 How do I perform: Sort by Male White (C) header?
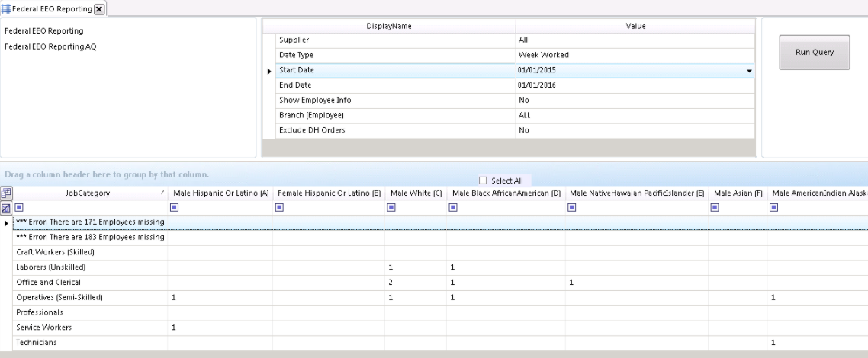click(x=416, y=193)
